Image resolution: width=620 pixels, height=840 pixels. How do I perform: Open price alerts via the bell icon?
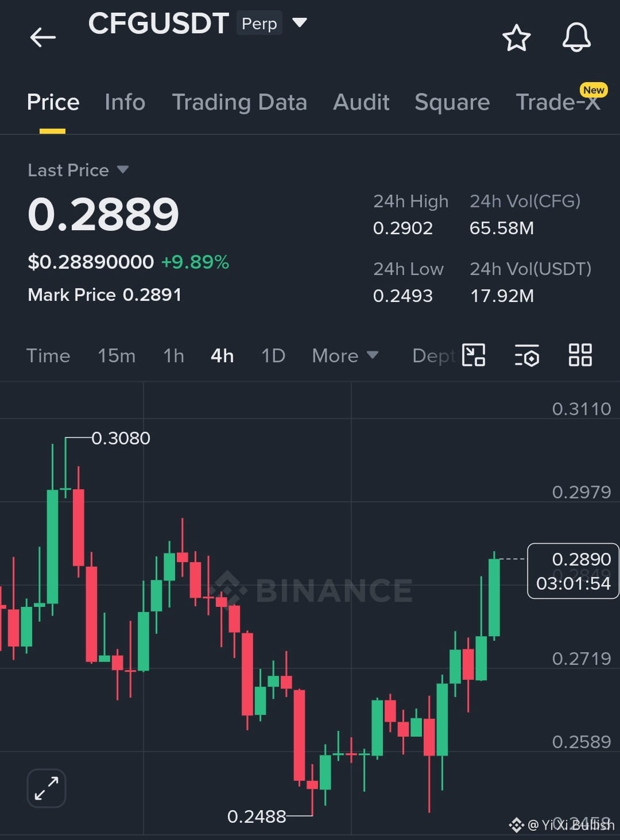[x=576, y=38]
